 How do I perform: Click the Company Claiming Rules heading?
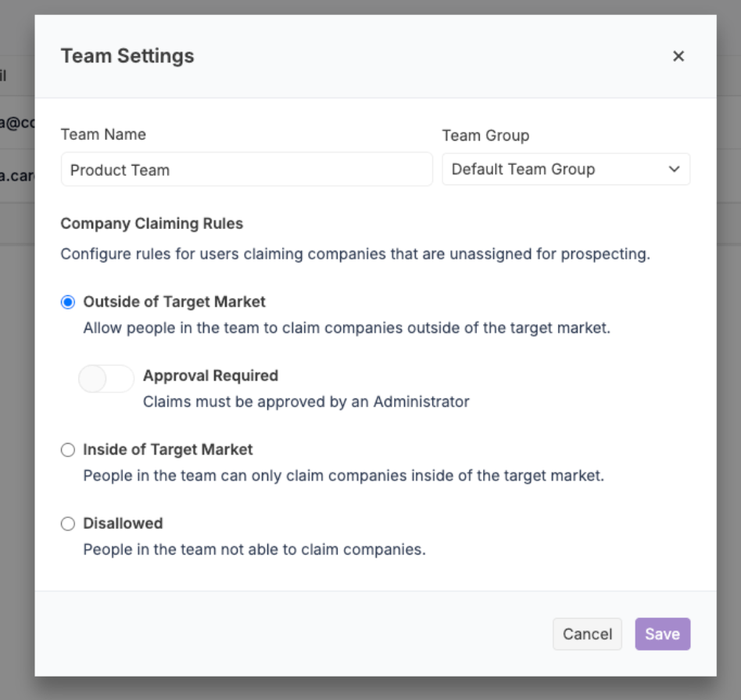[x=152, y=223]
